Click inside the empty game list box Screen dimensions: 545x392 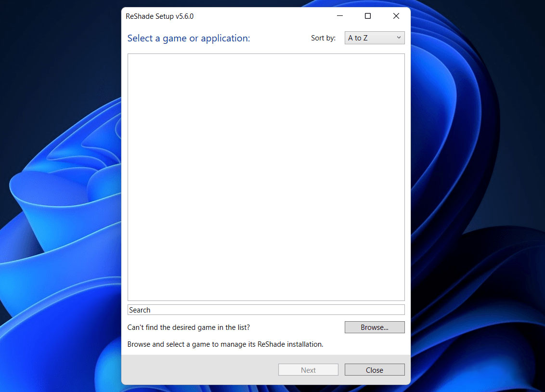click(266, 177)
